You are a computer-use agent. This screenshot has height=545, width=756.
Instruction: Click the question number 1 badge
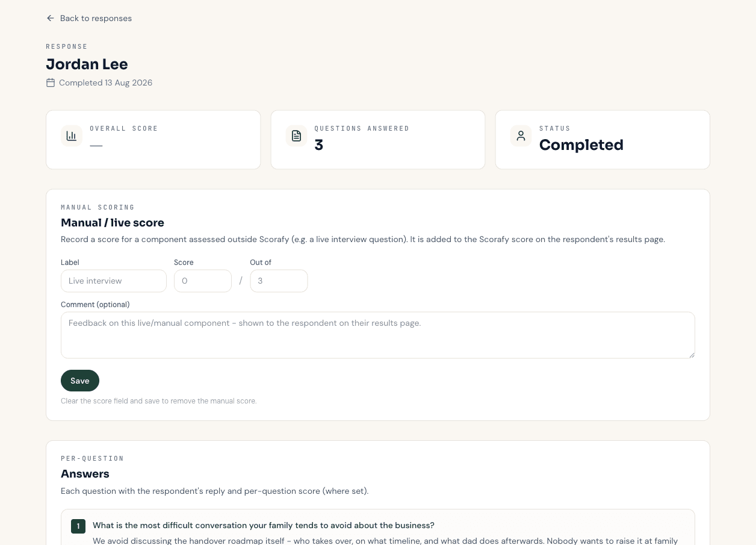click(78, 526)
